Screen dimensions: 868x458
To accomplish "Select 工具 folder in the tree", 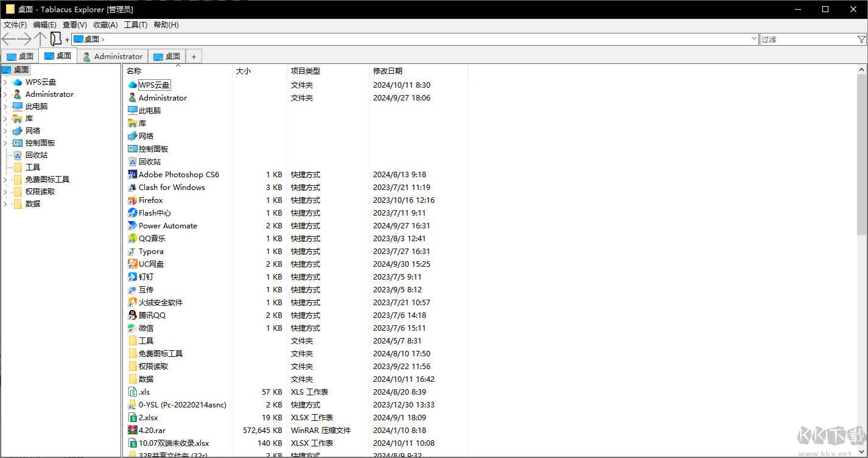I will (33, 167).
